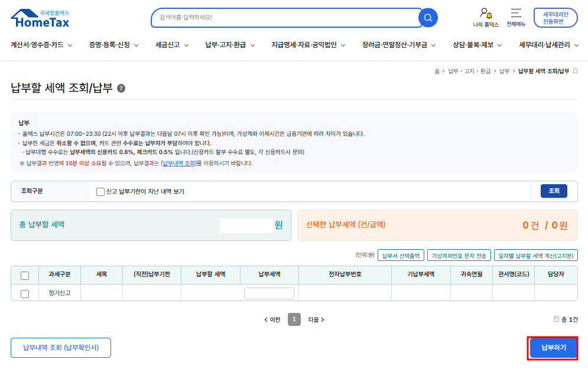The height and width of the screenshot is (369, 588).
Task: Click help question mark beside page title
Action: (x=121, y=89)
